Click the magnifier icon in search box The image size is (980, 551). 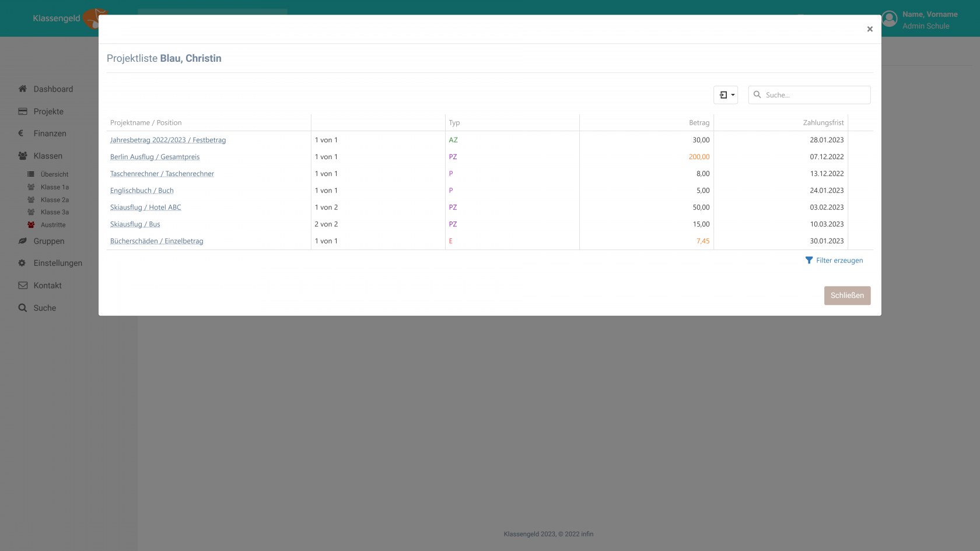[757, 94]
